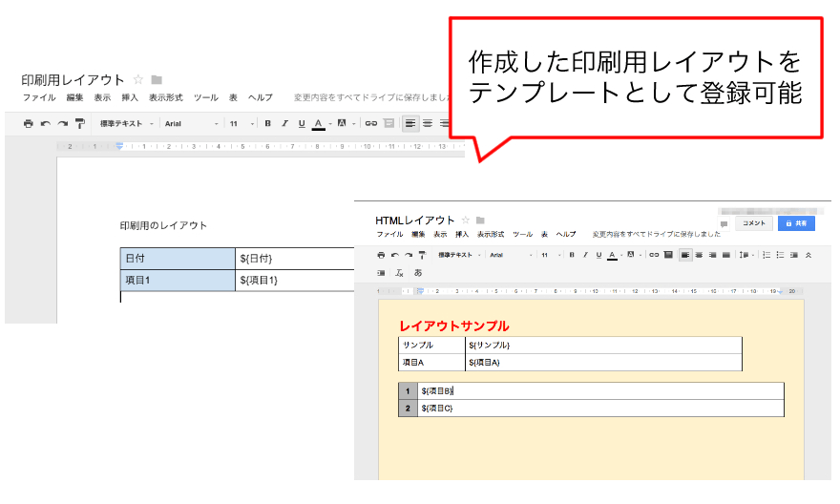Viewport: 840px width, 504px height.
Task: Open Arial font dropdown in 印刷用レイアウト window
Action: 191,124
